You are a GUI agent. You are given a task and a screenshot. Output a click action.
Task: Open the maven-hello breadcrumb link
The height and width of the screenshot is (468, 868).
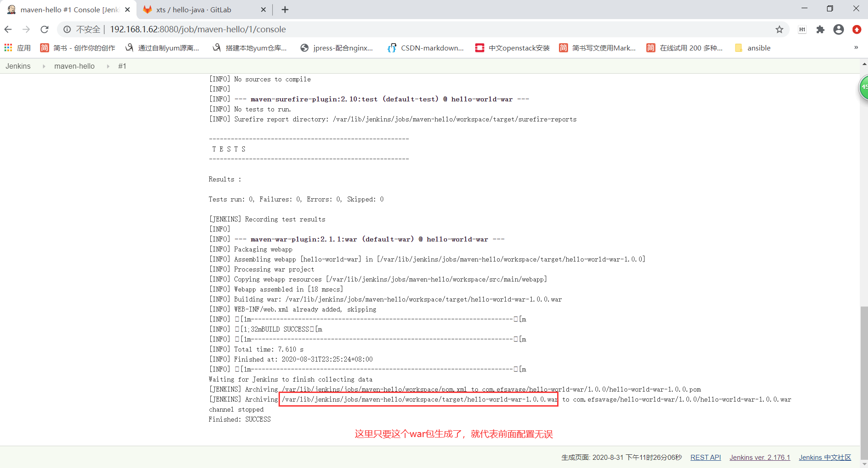tap(75, 66)
